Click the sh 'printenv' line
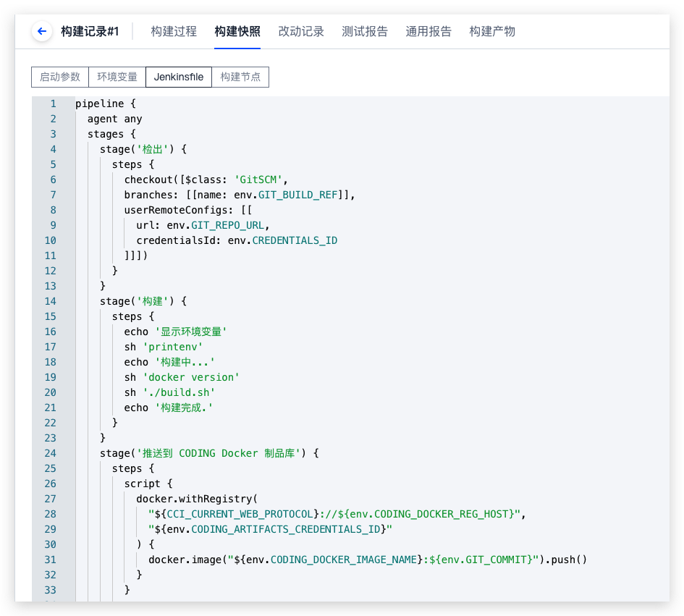This screenshot has width=684, height=616. 164,347
